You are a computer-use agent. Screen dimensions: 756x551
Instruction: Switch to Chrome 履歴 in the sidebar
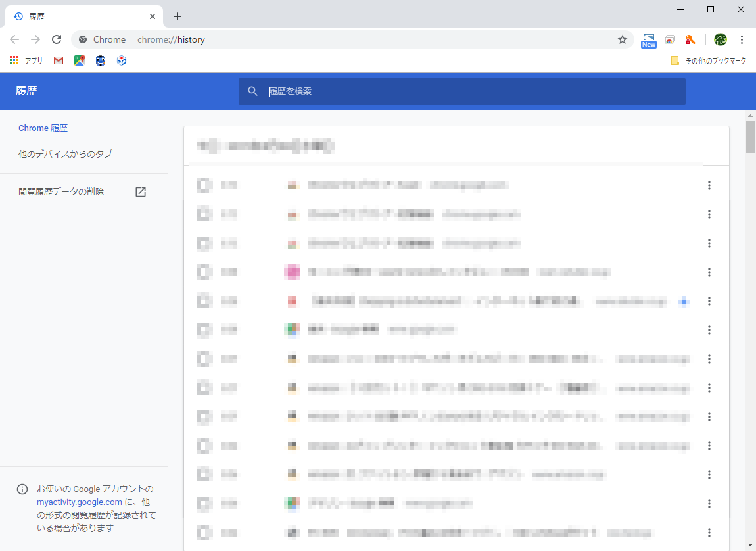43,128
